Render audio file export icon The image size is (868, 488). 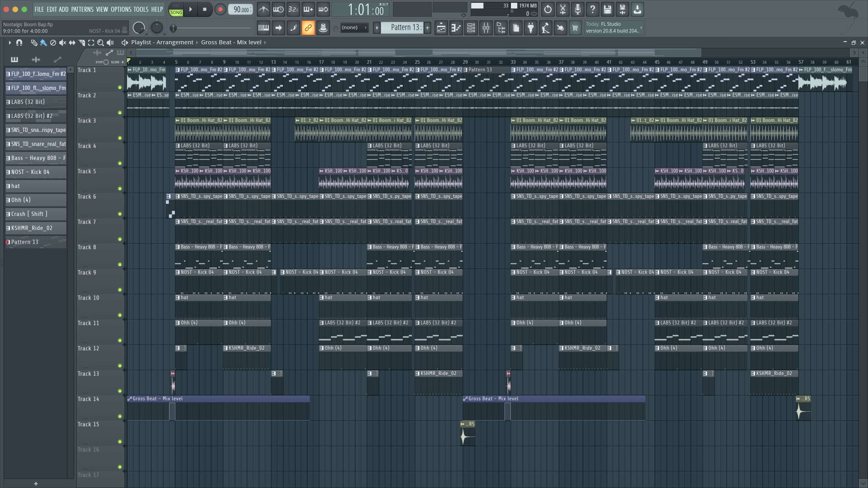[623, 9]
